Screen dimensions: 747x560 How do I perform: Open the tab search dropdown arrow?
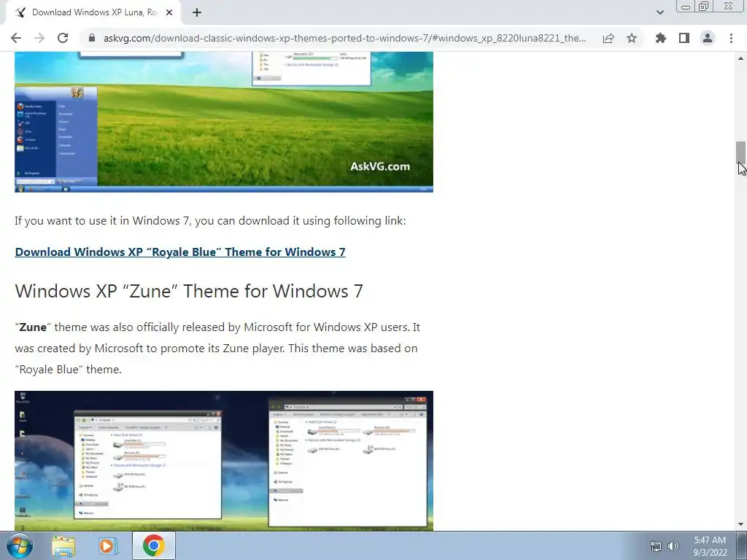coord(659,12)
